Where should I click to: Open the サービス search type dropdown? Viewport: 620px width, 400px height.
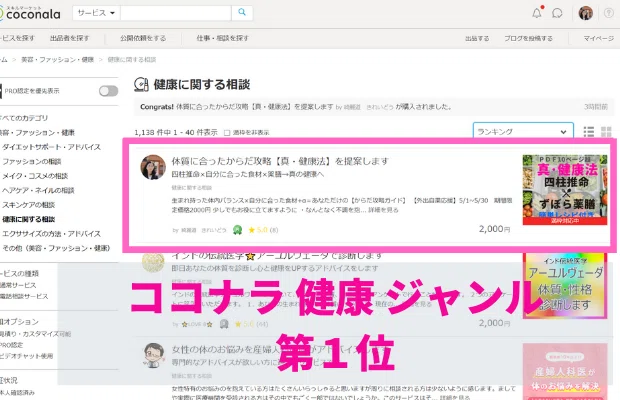pyautogui.click(x=96, y=13)
